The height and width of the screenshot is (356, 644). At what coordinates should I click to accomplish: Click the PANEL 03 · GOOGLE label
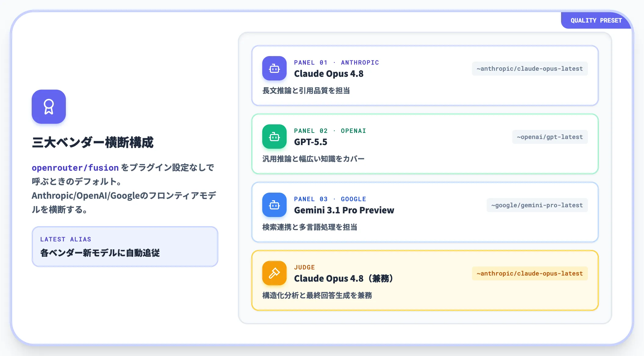(x=330, y=199)
